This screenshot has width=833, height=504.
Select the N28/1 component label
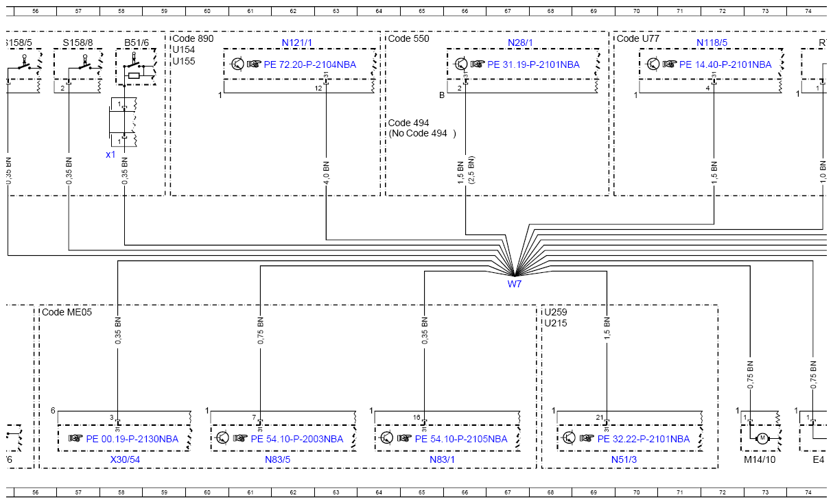click(x=520, y=43)
